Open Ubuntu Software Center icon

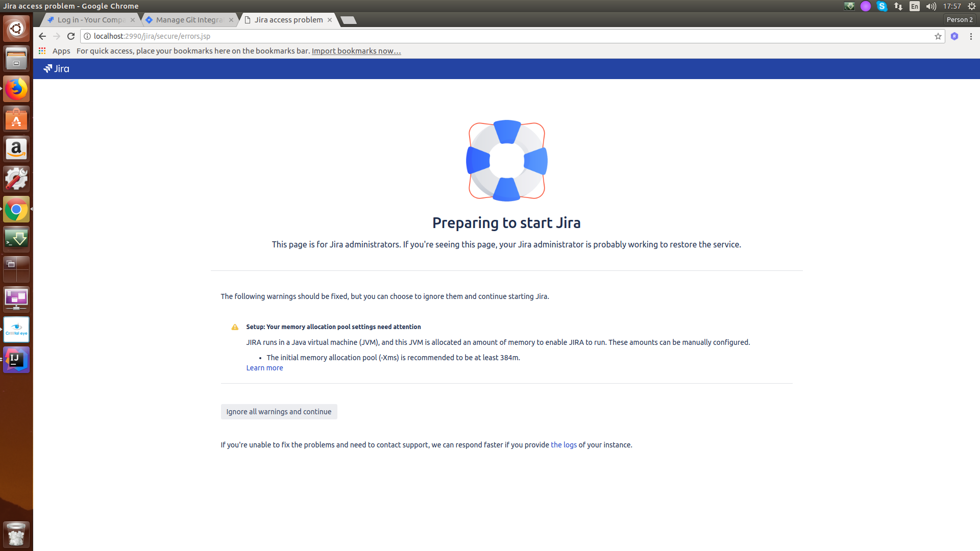[x=16, y=119]
